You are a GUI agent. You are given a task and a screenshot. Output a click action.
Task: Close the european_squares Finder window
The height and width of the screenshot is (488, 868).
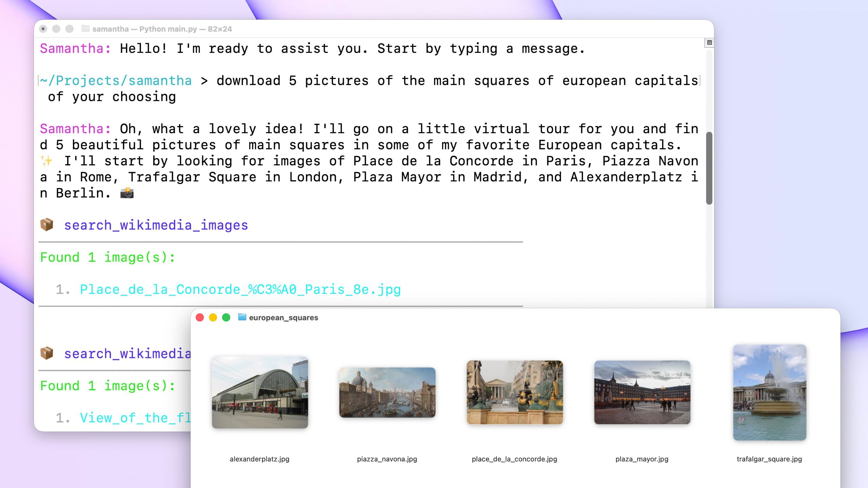(200, 318)
